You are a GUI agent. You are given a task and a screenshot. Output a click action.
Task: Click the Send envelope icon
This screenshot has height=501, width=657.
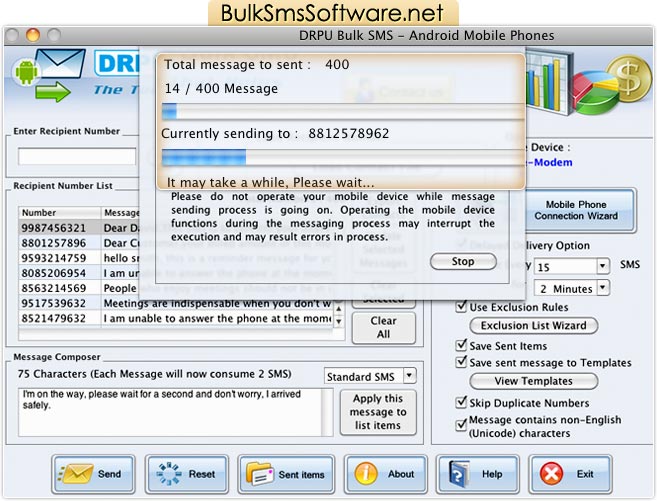[75, 474]
